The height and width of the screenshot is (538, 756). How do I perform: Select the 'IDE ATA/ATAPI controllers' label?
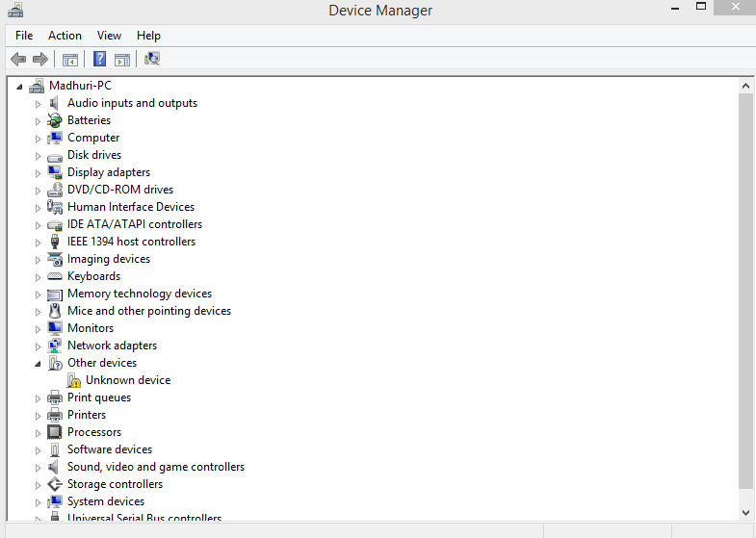click(135, 224)
